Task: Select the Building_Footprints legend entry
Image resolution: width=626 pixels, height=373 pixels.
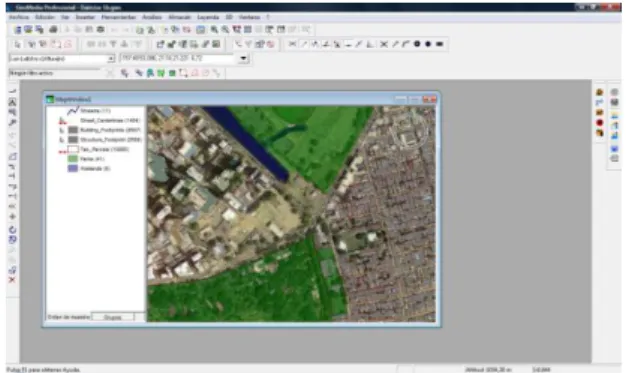Action: pos(110,130)
